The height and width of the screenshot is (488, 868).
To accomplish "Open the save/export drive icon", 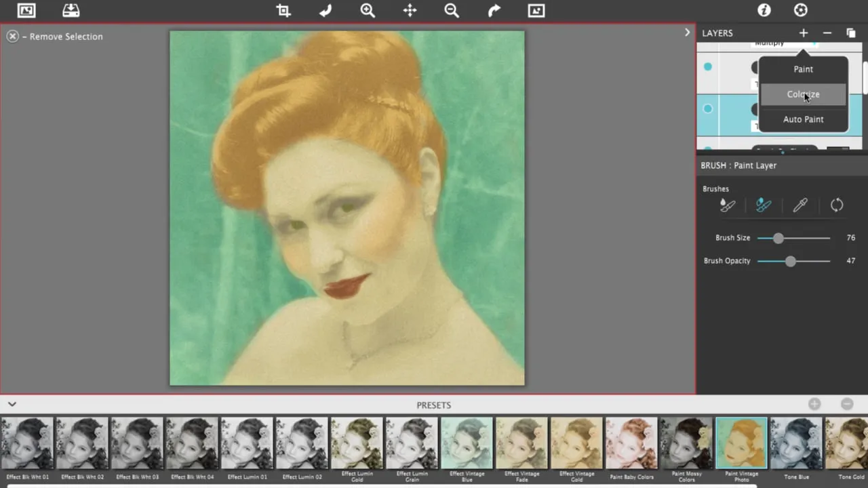I will tap(71, 10).
